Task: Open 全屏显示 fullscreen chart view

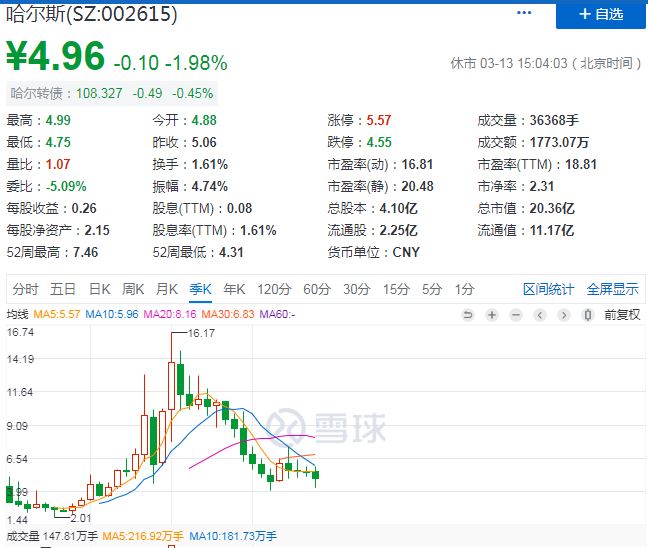Action: [612, 289]
